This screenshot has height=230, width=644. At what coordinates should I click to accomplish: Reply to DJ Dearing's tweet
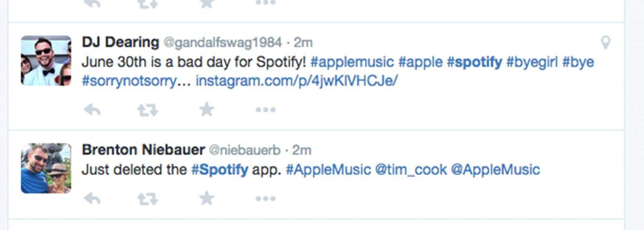point(92,109)
